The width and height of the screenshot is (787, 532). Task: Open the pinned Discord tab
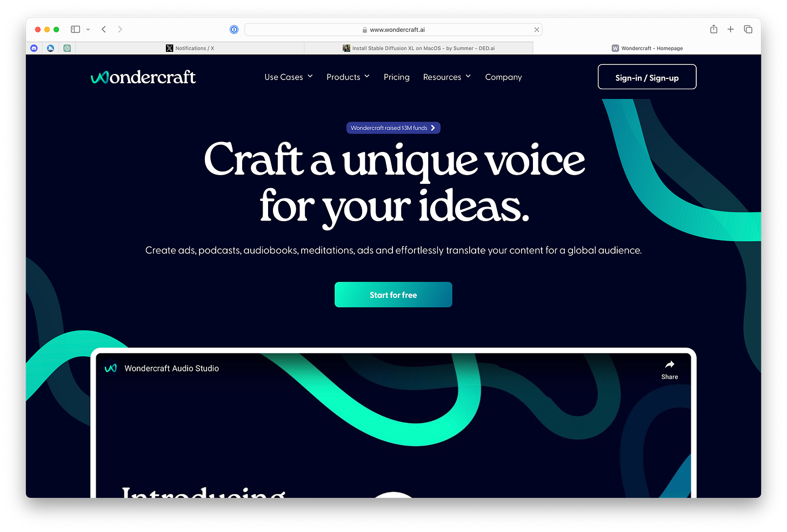[34, 48]
